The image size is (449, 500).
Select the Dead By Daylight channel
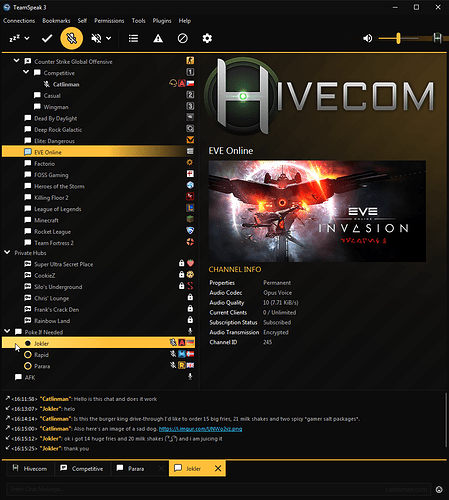tap(56, 118)
